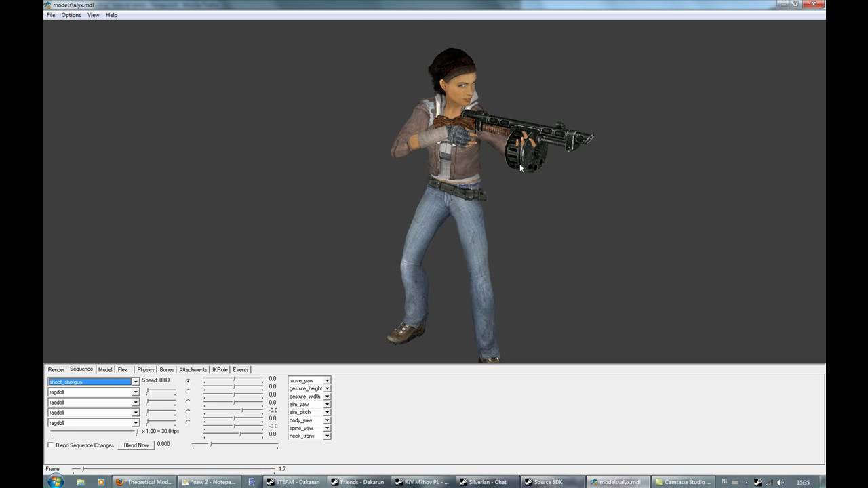Viewport: 868px width, 488px height.
Task: Select radio button beside shoot_shotgun sequence
Action: click(188, 381)
